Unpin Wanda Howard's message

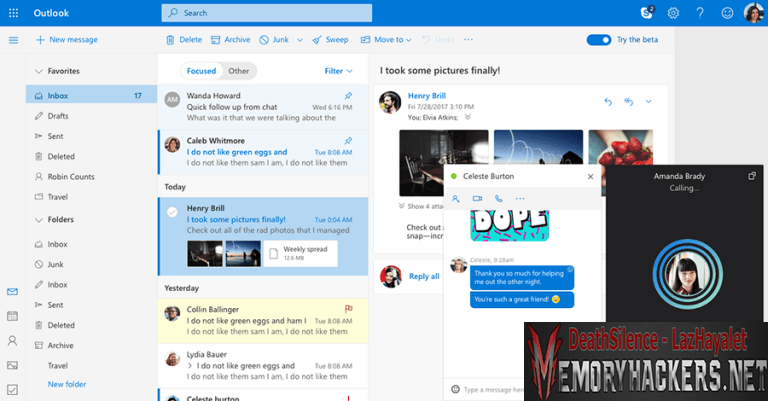(348, 95)
